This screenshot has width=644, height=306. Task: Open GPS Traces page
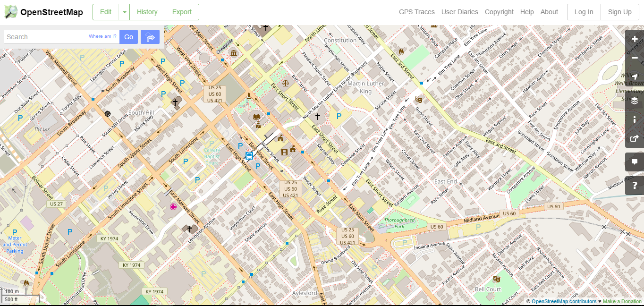tap(417, 12)
